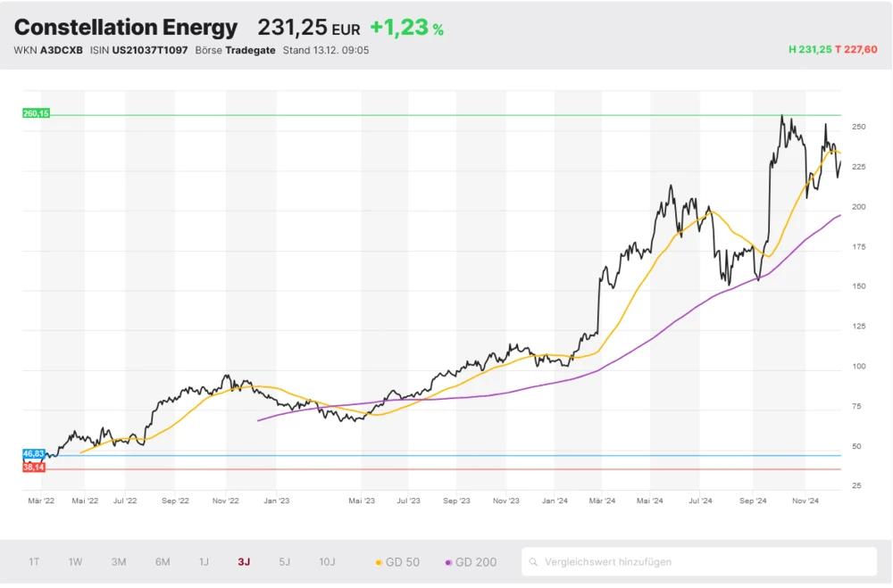Switch to the 1T time range

34,561
